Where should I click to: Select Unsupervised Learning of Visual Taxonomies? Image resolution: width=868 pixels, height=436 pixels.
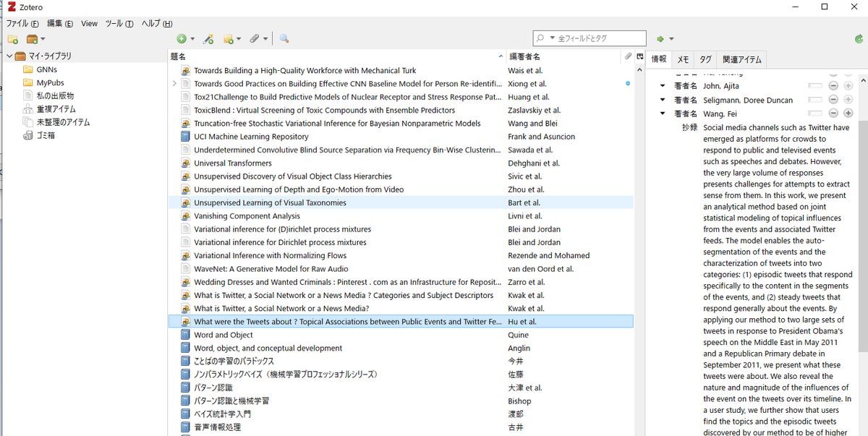tap(401, 202)
